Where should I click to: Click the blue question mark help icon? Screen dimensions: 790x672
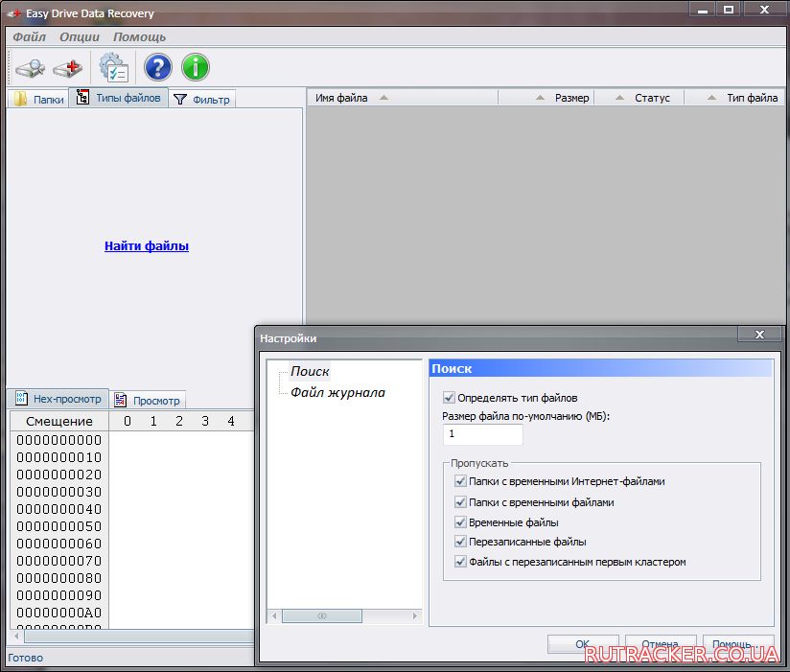157,67
